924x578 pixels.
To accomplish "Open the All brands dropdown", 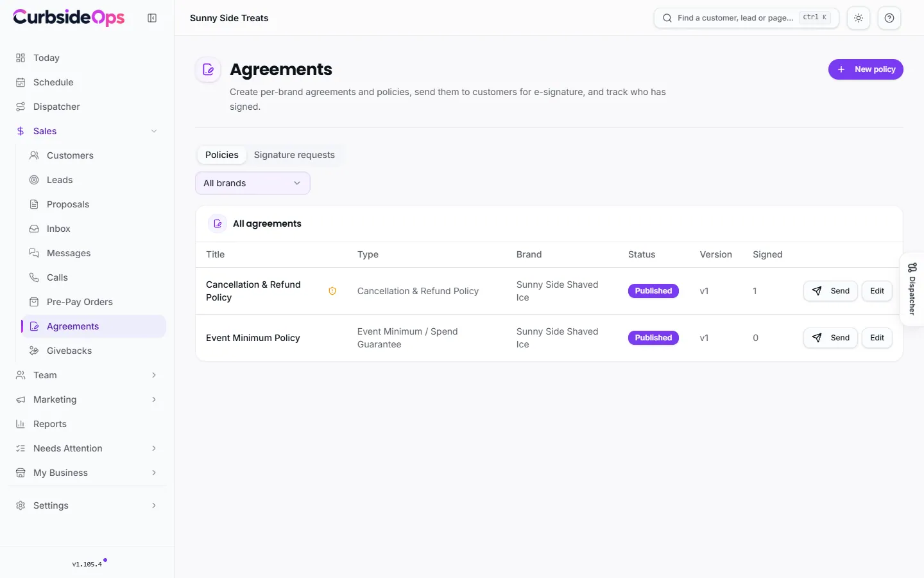I will [253, 183].
